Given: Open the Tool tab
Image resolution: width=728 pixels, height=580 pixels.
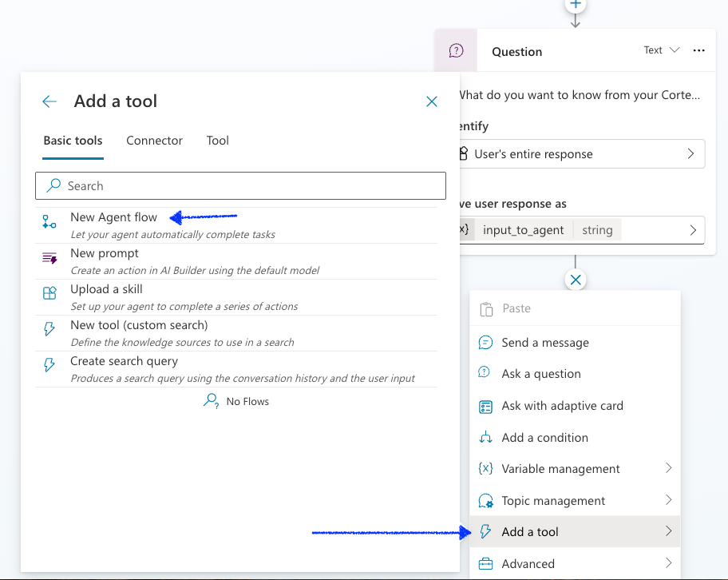Looking at the screenshot, I should (217, 141).
